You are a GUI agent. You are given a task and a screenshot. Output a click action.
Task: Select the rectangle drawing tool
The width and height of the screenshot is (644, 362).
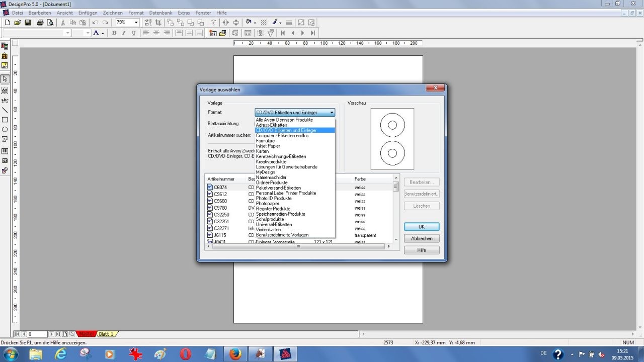click(x=5, y=120)
